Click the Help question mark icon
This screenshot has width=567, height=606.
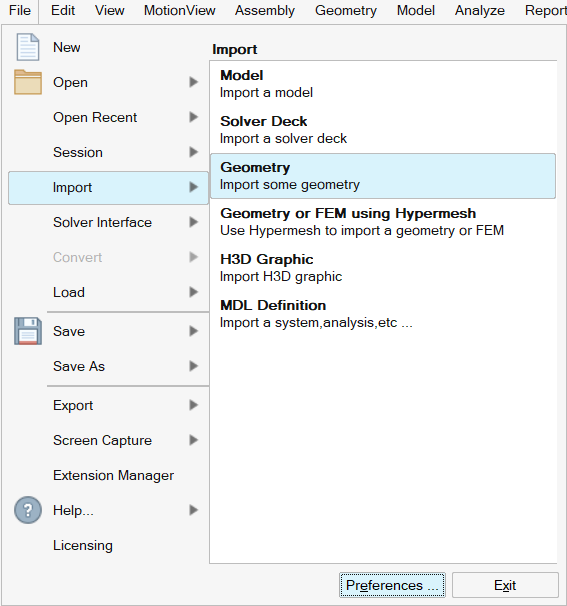[x=27, y=510]
